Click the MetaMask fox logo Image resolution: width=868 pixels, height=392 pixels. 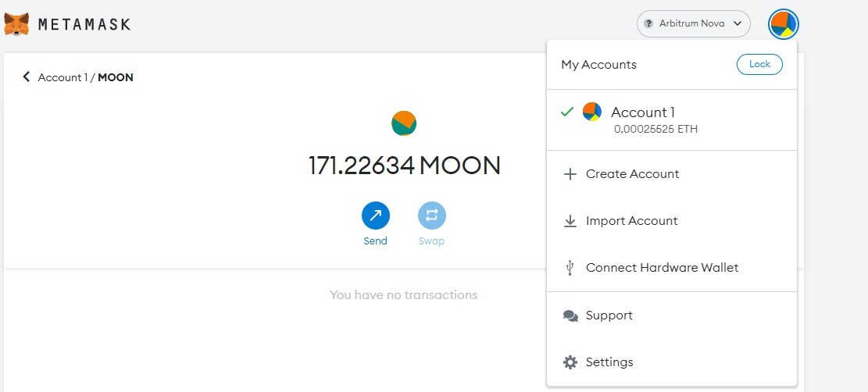(16, 24)
